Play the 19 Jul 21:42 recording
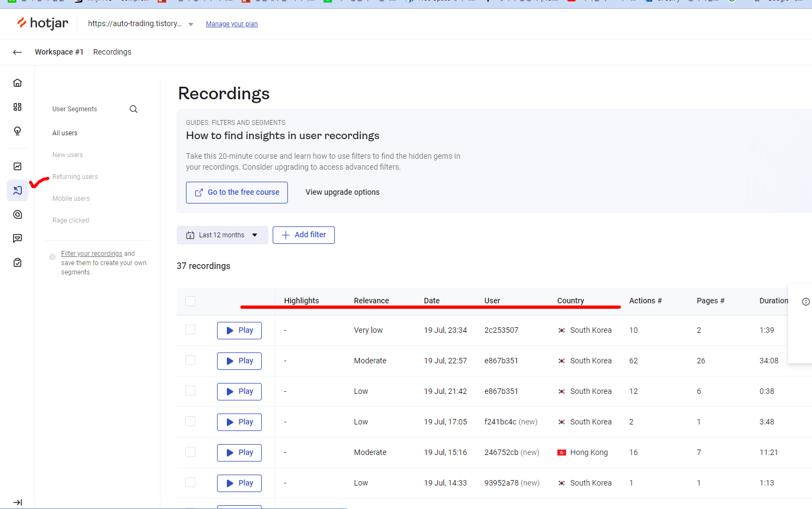 coord(239,392)
